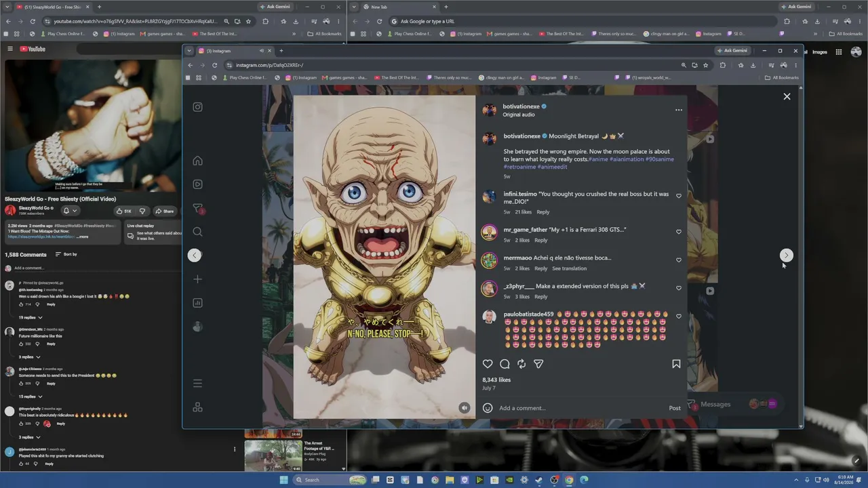Repost the Instagram post
The height and width of the screenshot is (488, 868).
pos(521,364)
